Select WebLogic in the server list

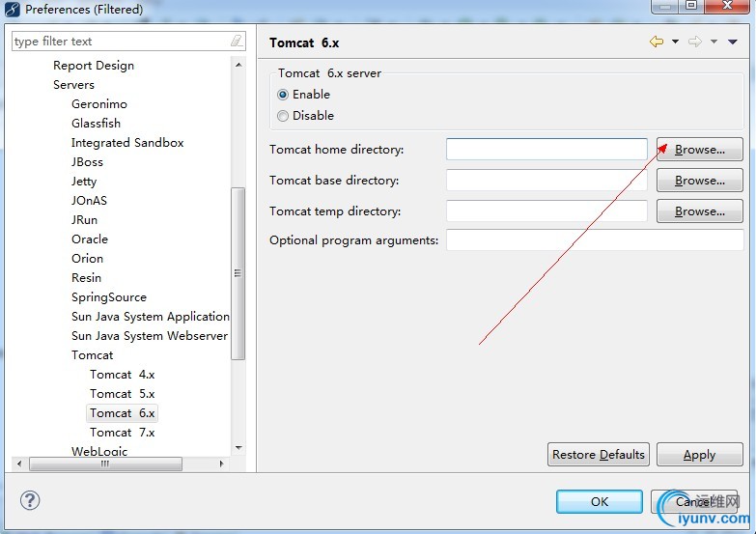[99, 451]
